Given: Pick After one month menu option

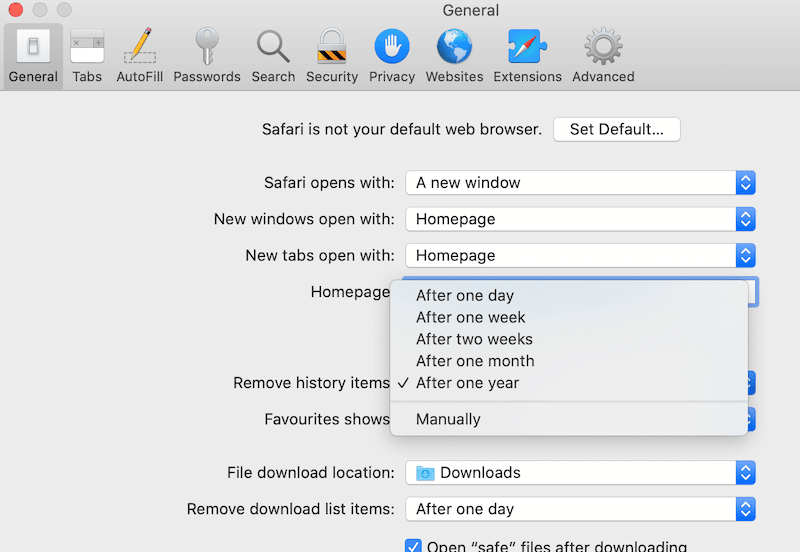Looking at the screenshot, I should pos(475,361).
